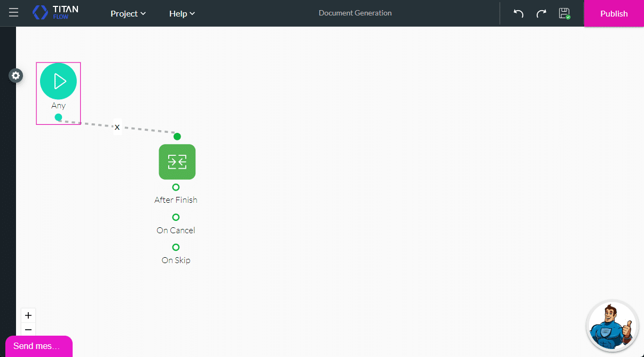Click the Publish button
Screen dimensions: 644x357
click(613, 13)
